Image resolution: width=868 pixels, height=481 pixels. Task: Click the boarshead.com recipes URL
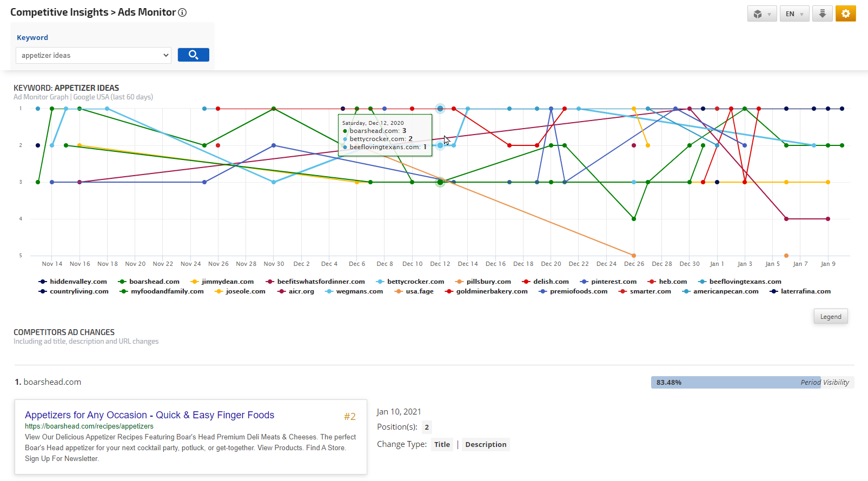point(89,426)
